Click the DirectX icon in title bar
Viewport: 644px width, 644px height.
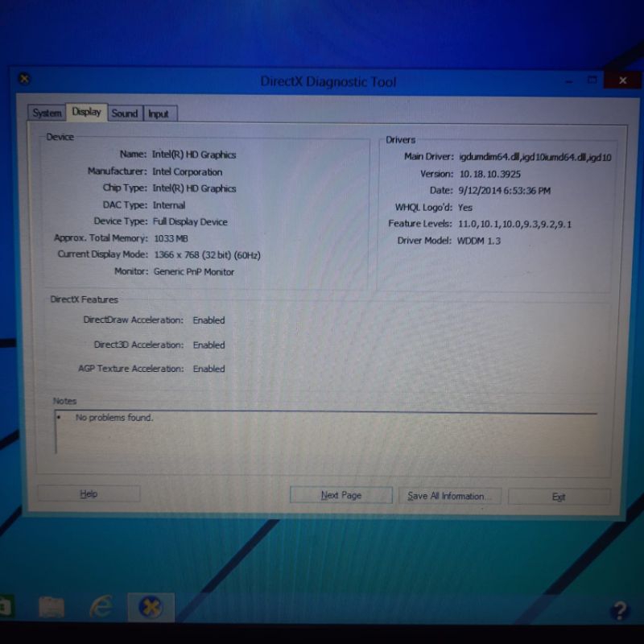pos(25,78)
